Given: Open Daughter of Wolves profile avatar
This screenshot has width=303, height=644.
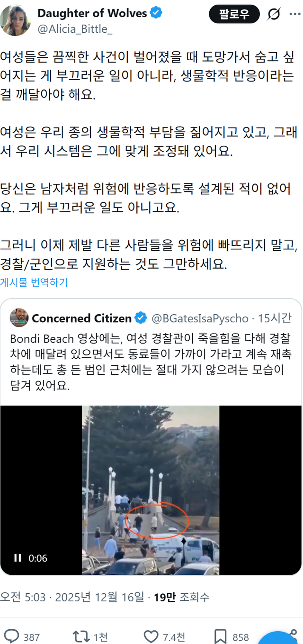Looking at the screenshot, I should tap(16, 20).
